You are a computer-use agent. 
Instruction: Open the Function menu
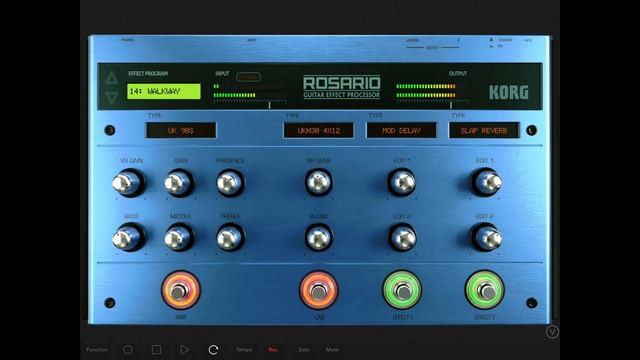97,349
